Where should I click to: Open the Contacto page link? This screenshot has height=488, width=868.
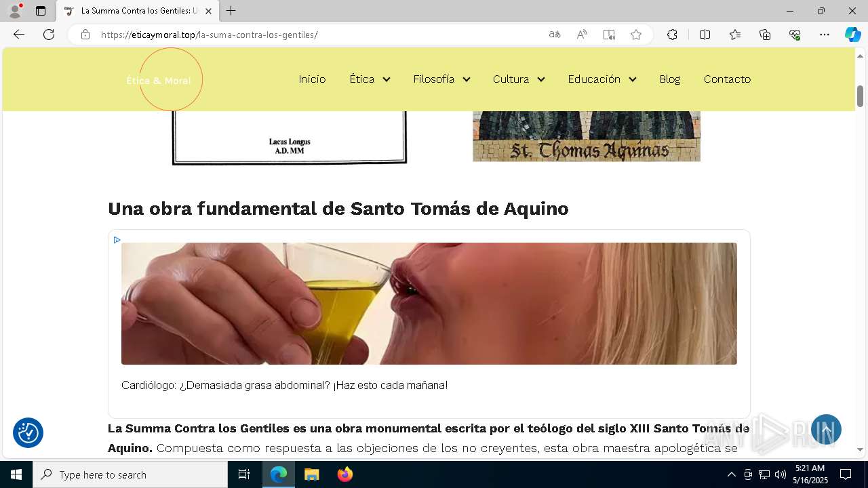[x=727, y=79]
